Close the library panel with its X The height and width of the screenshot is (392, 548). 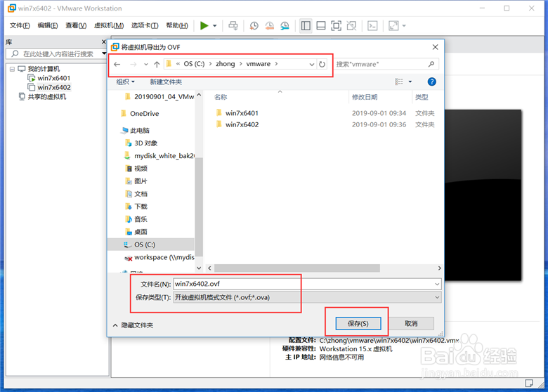coord(103,42)
